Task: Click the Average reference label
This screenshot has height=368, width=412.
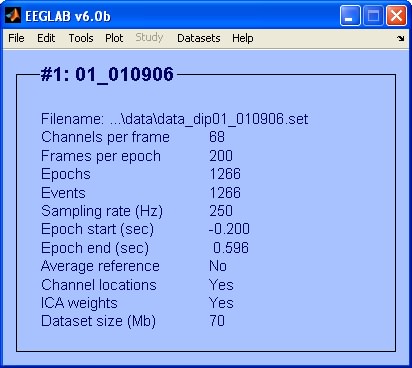Action: (x=100, y=266)
